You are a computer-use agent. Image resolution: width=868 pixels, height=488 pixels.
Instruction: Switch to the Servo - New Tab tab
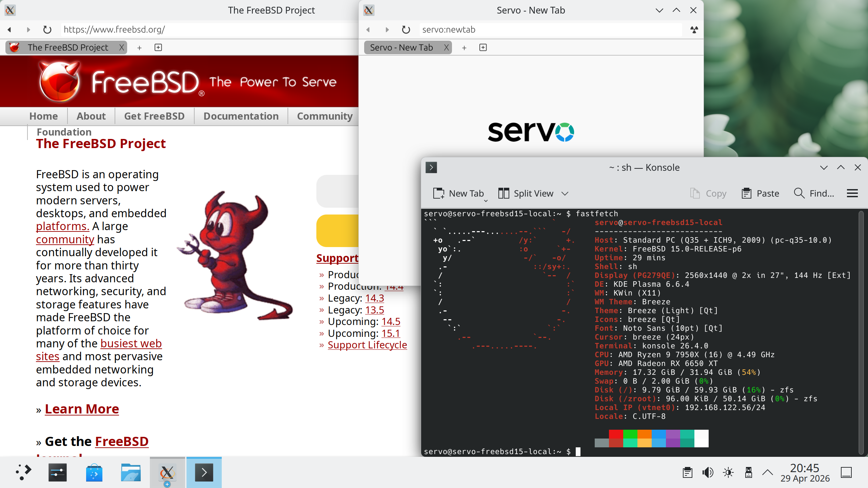[401, 47]
